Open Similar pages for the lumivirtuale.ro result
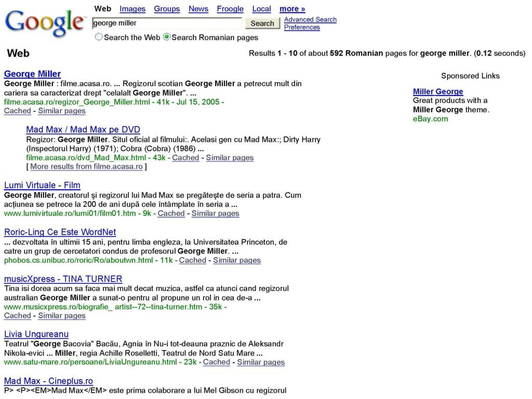The image size is (532, 399). (216, 214)
